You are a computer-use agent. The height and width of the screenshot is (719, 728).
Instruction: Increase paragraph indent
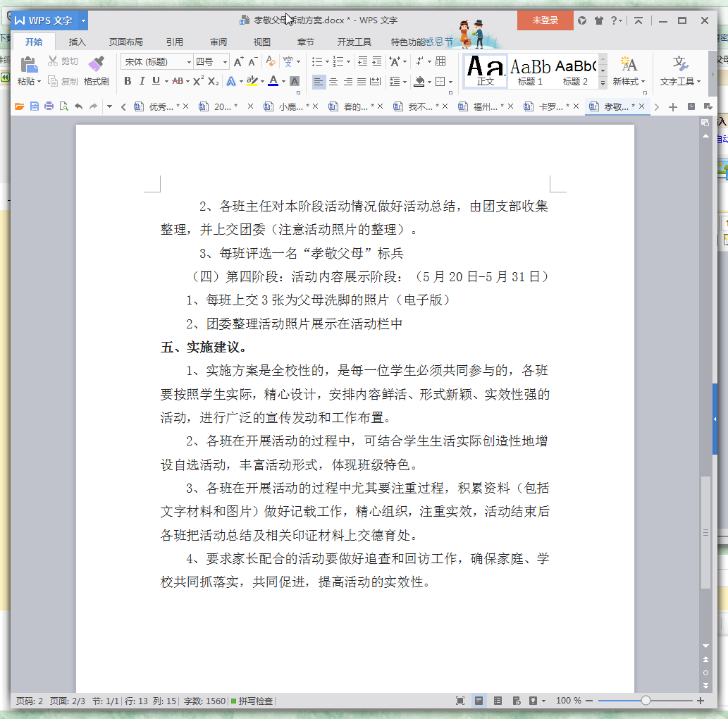tap(377, 61)
